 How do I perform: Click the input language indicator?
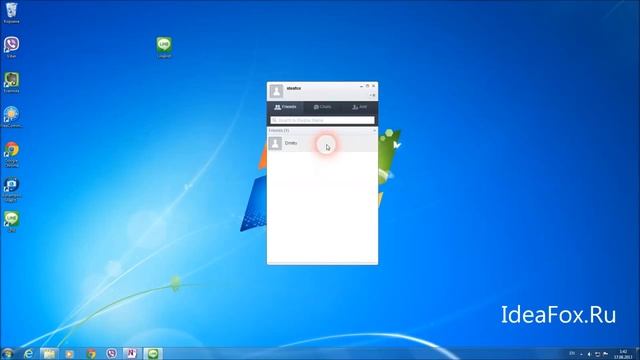[x=572, y=353]
